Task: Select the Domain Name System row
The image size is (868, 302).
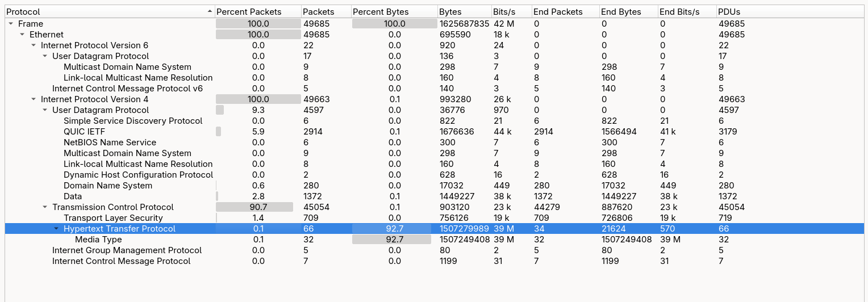Action: [108, 186]
